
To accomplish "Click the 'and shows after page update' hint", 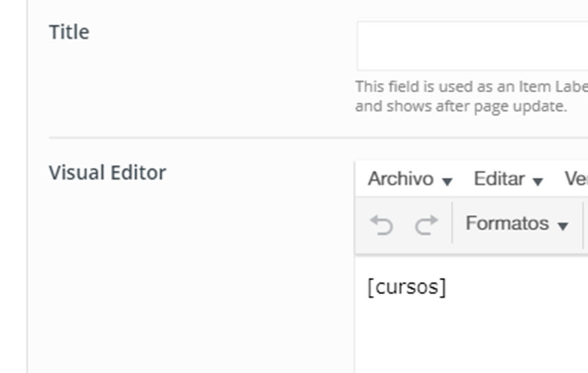I will point(461,106).
